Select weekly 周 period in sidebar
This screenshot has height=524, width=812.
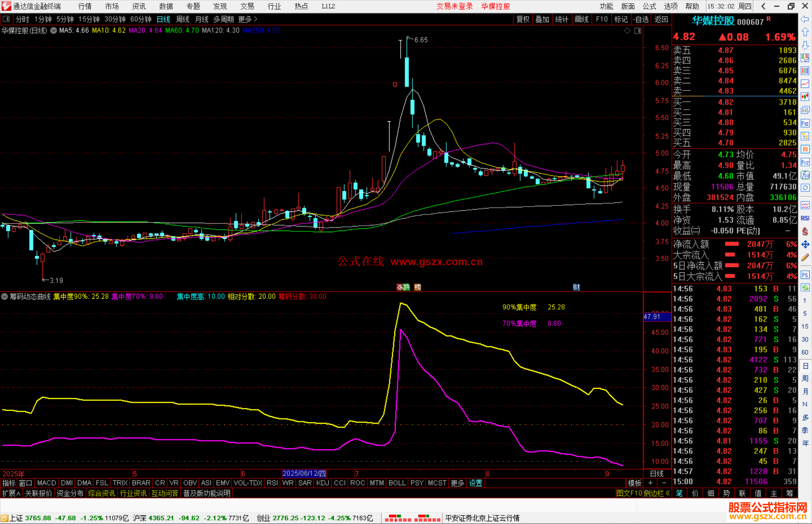(x=805, y=379)
